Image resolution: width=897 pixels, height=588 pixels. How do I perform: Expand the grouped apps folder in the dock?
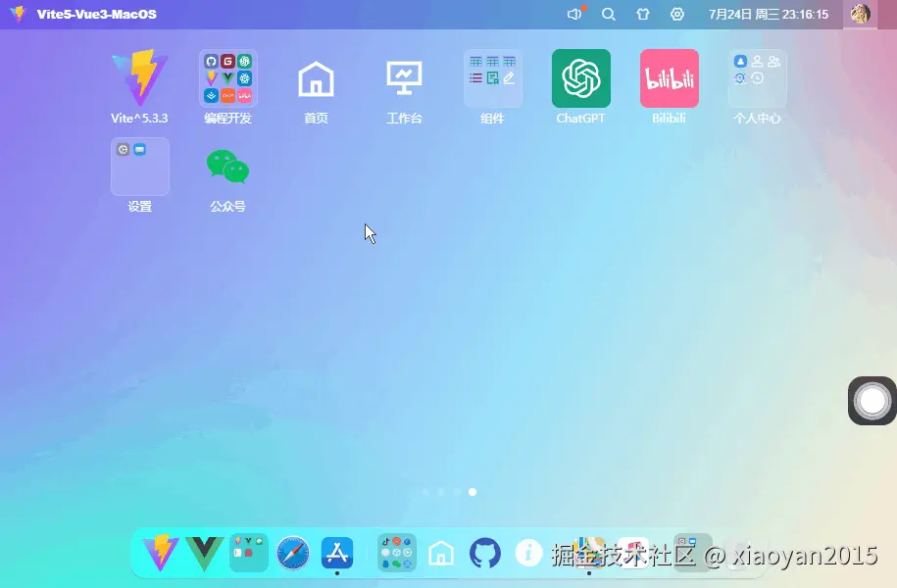395,552
